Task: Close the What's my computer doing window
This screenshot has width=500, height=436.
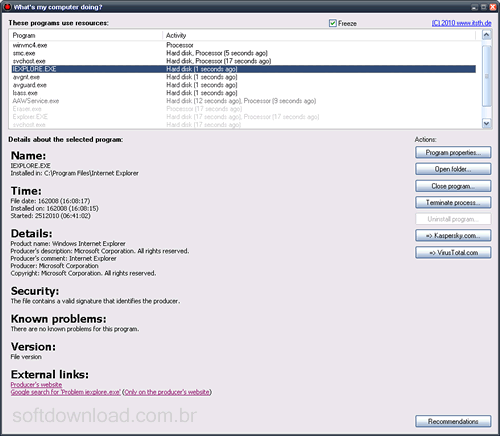Action: 493,7
